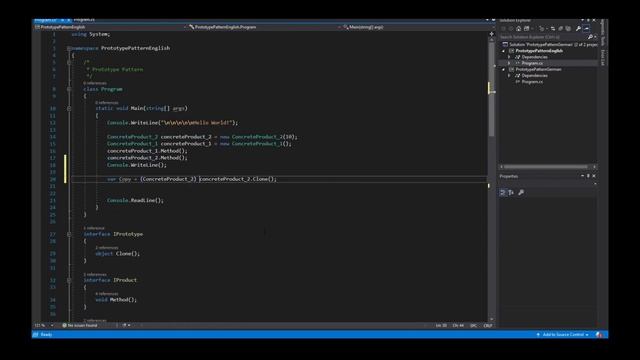
Task: Collapse the interface IProduct outlining box
Action: click(x=69, y=280)
